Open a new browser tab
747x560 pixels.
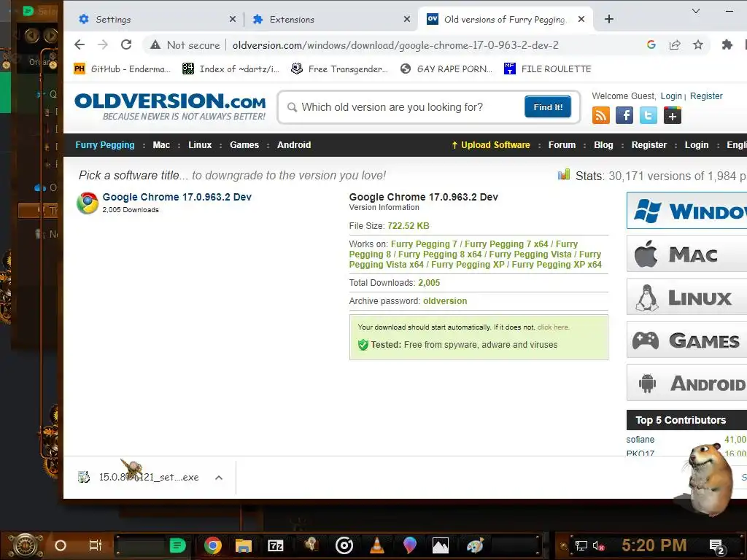click(x=609, y=19)
